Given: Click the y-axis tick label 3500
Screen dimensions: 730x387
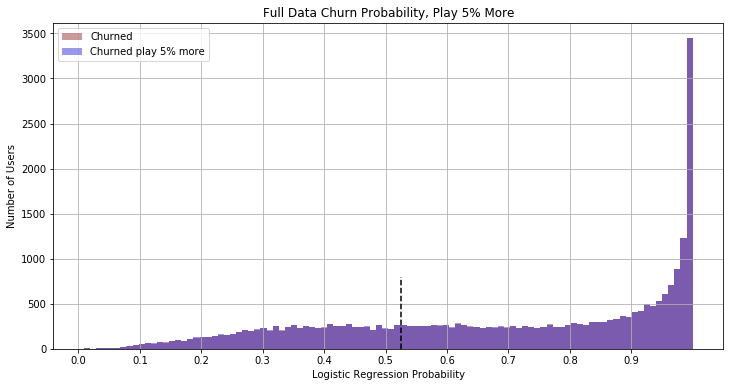Looking at the screenshot, I should tap(34, 34).
